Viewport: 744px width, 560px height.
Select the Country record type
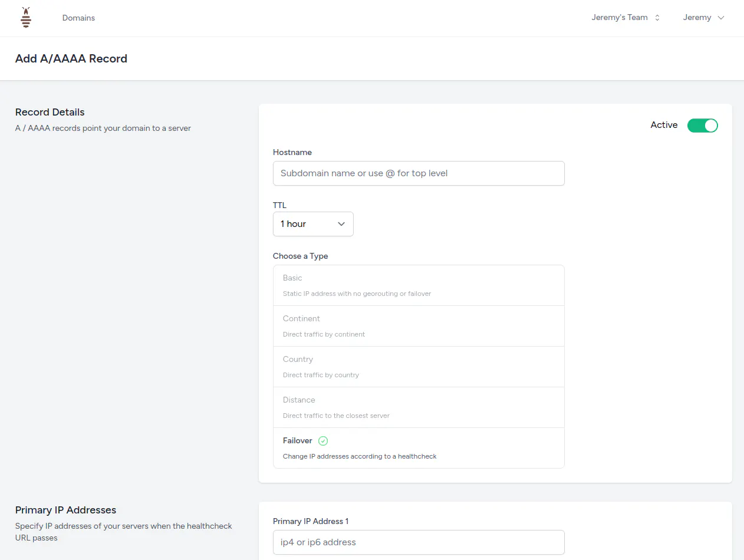coord(419,367)
